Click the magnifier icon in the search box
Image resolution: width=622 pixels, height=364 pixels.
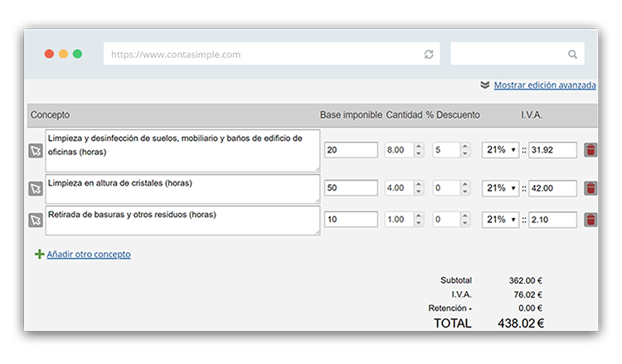[572, 55]
